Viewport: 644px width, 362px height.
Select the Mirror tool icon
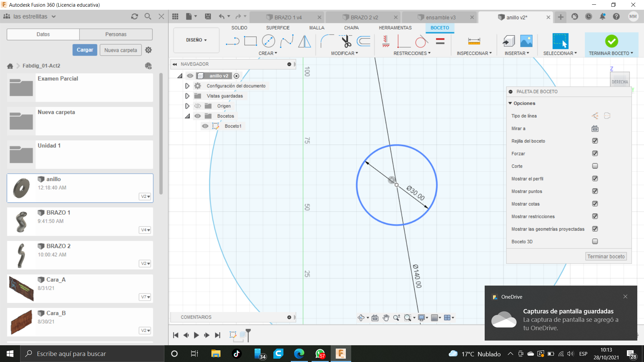(305, 41)
